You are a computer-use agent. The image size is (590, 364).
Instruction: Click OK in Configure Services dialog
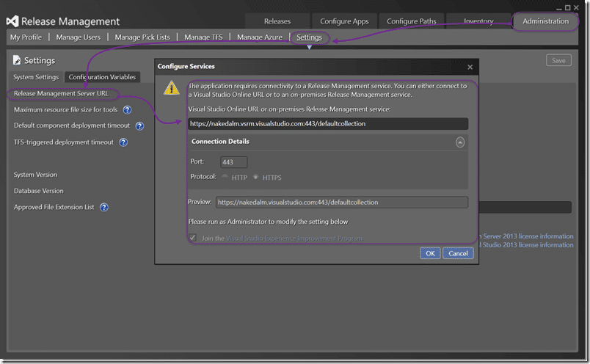pos(430,254)
